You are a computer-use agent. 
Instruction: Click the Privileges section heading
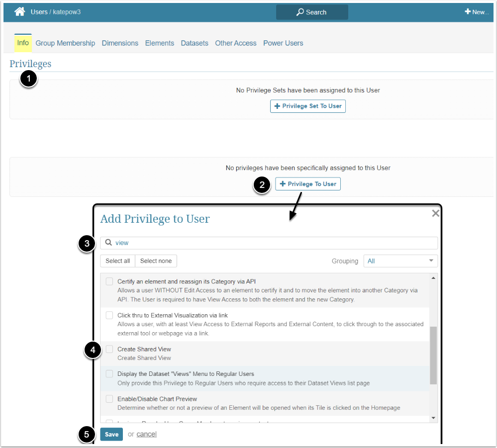tap(30, 64)
